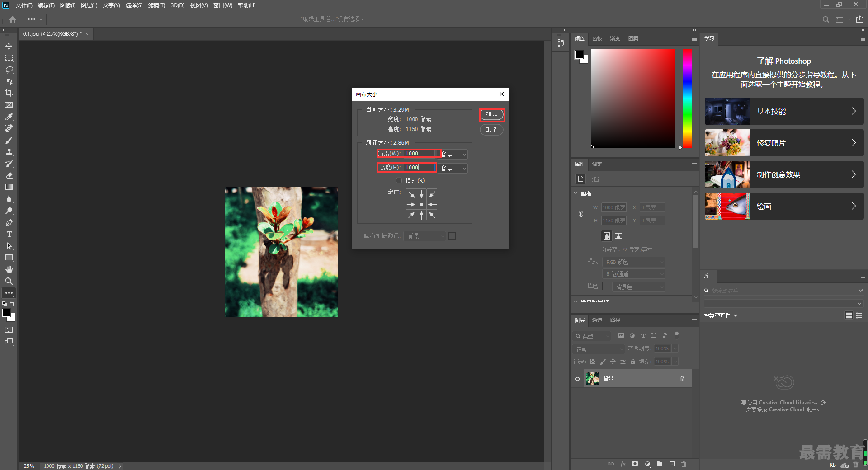
Task: Open the 图像(I) menu
Action: [68, 5]
